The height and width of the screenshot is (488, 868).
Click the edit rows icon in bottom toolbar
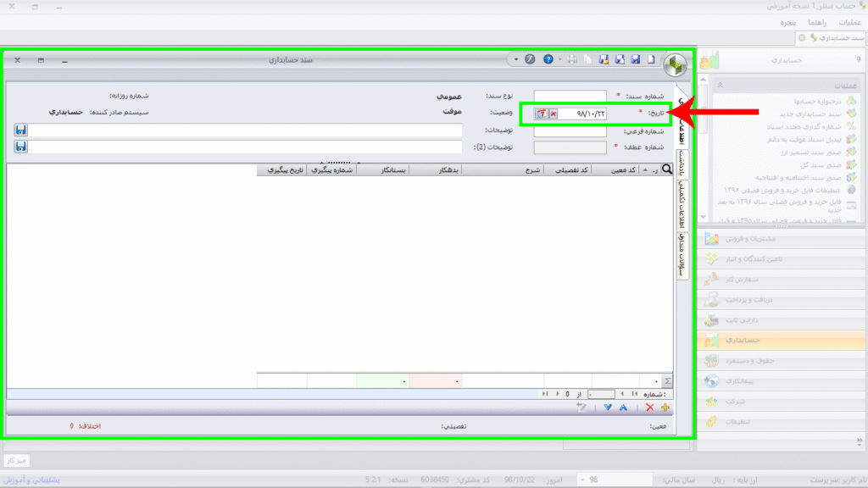[x=581, y=408]
